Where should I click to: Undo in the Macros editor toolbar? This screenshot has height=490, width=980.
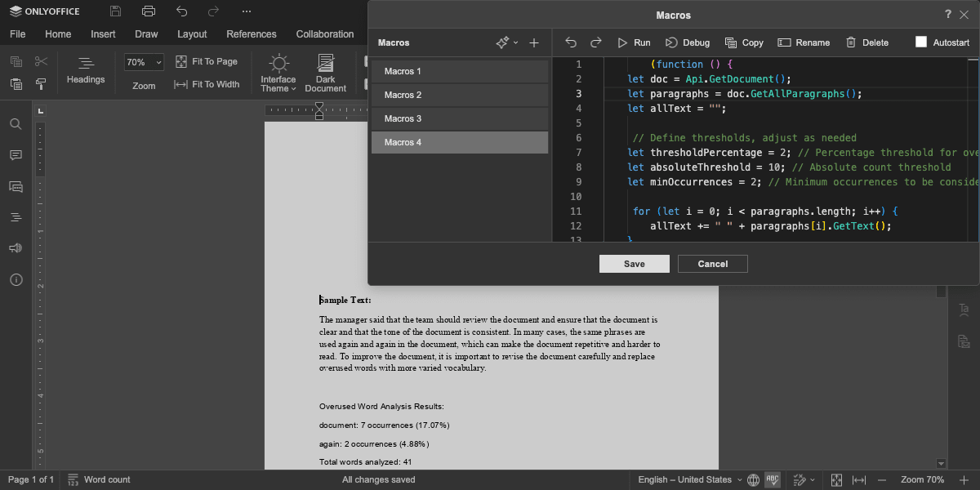(x=571, y=42)
